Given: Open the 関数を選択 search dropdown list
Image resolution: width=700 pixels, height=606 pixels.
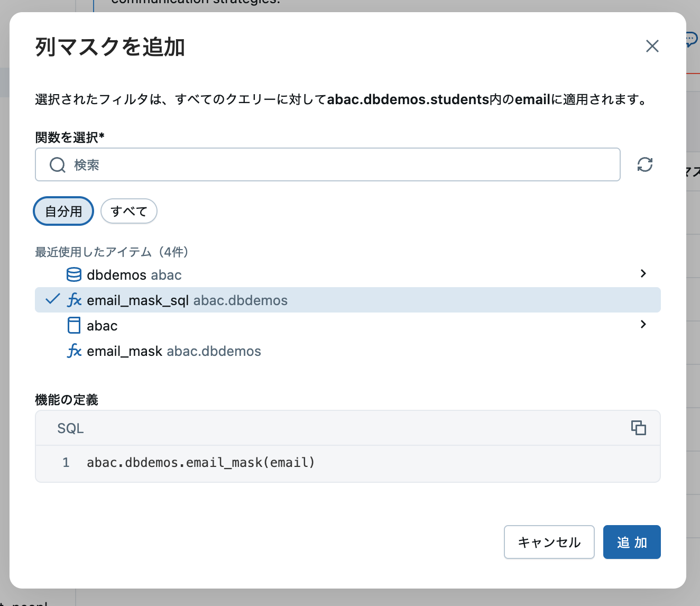Looking at the screenshot, I should [x=327, y=164].
